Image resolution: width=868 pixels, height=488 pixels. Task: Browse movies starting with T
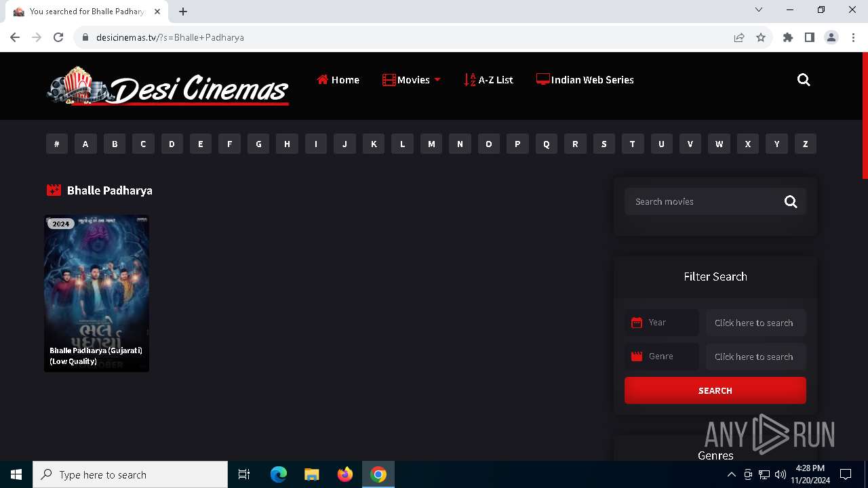click(633, 144)
